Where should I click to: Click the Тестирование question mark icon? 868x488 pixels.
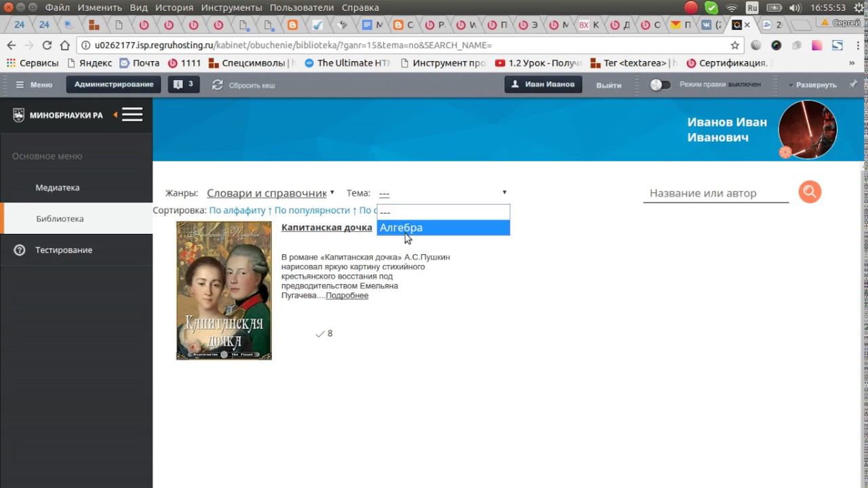click(20, 250)
